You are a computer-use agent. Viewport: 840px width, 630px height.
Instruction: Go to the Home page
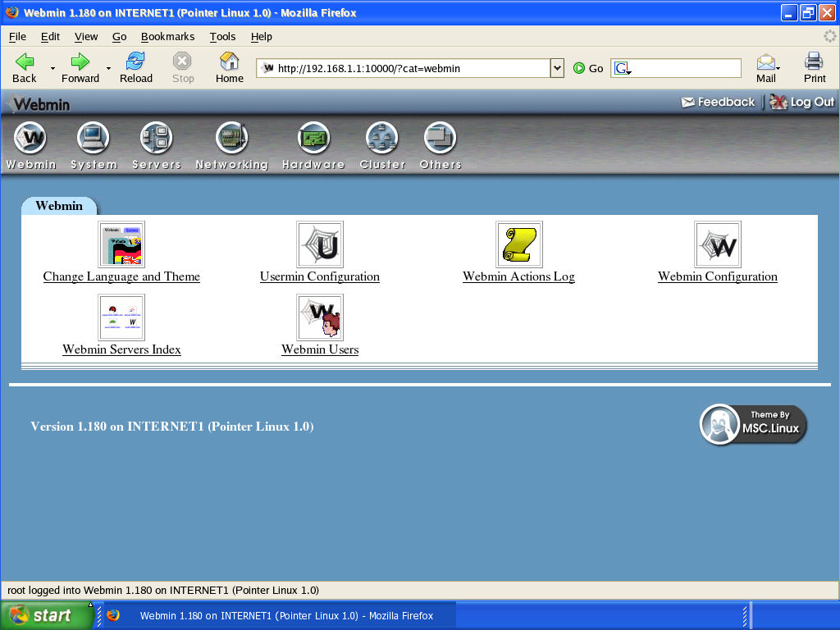click(230, 68)
